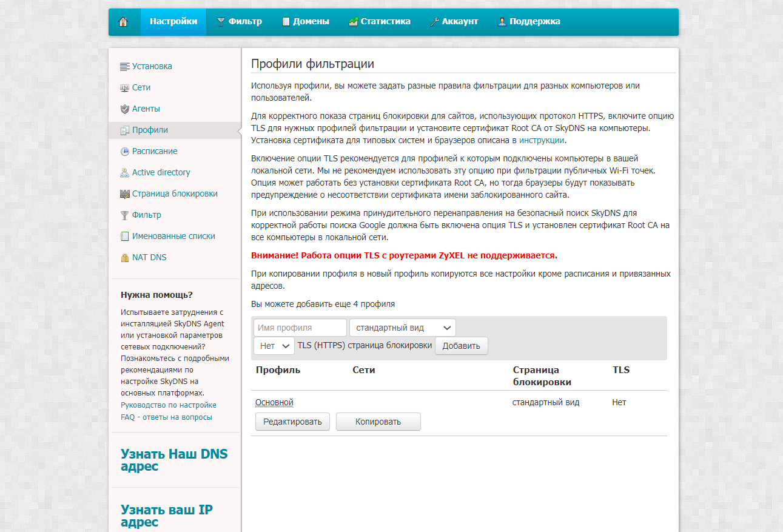Click text Вы можете добавить еще 4 профиля

tap(323, 304)
